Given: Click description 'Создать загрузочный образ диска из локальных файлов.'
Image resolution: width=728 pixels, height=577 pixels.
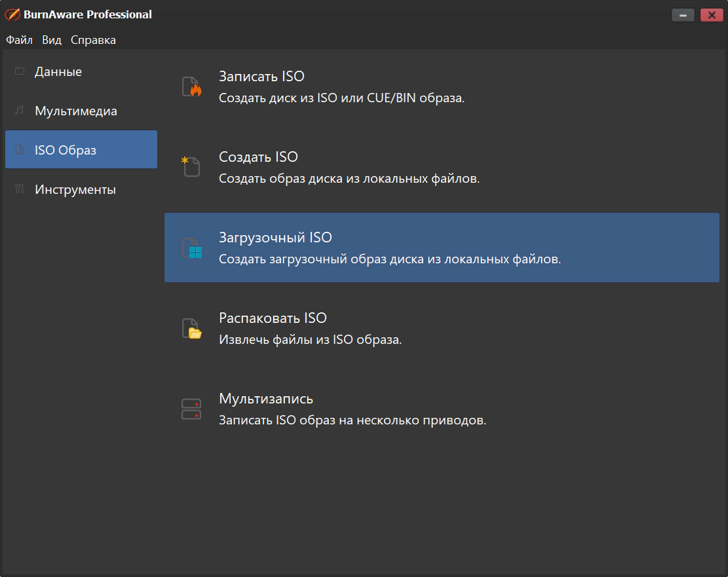Looking at the screenshot, I should 390,259.
